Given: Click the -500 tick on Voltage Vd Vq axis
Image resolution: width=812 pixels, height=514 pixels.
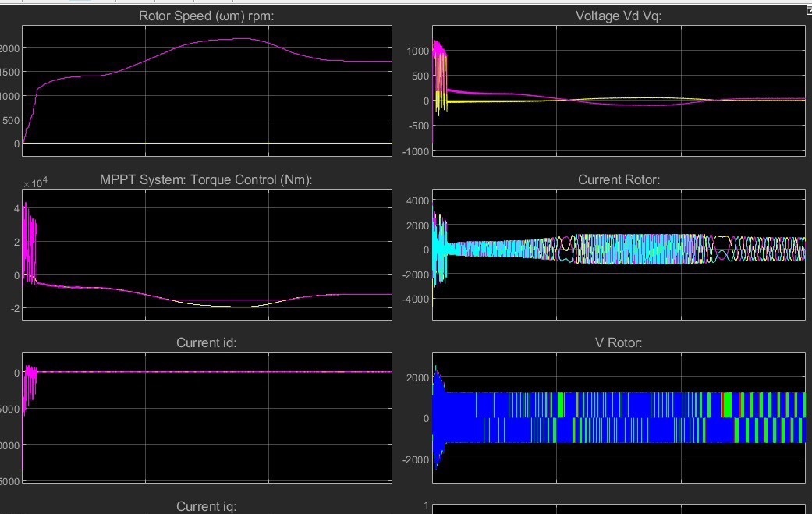Looking at the screenshot, I should (x=418, y=126).
